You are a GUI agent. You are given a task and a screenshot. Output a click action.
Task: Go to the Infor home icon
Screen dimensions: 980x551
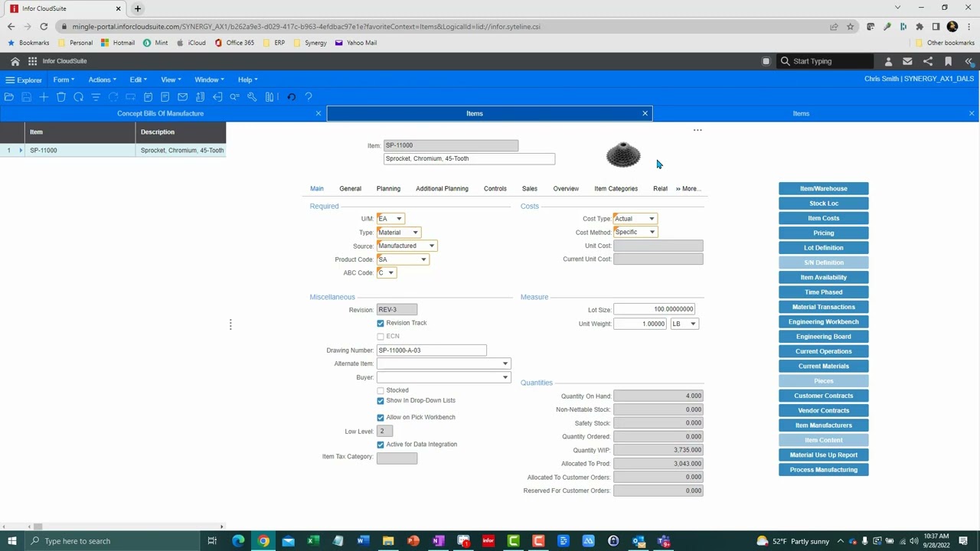(x=15, y=61)
